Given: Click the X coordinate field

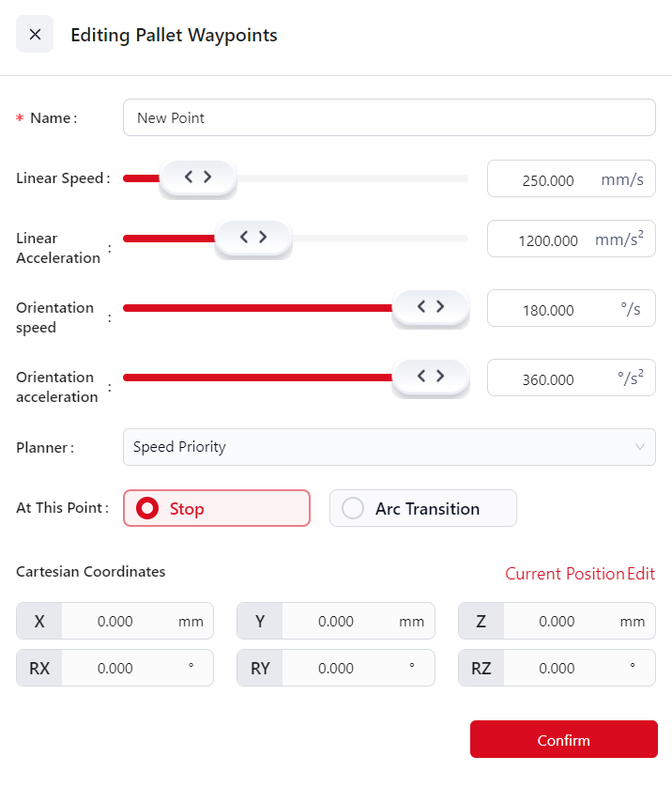Looking at the screenshot, I should tap(115, 621).
